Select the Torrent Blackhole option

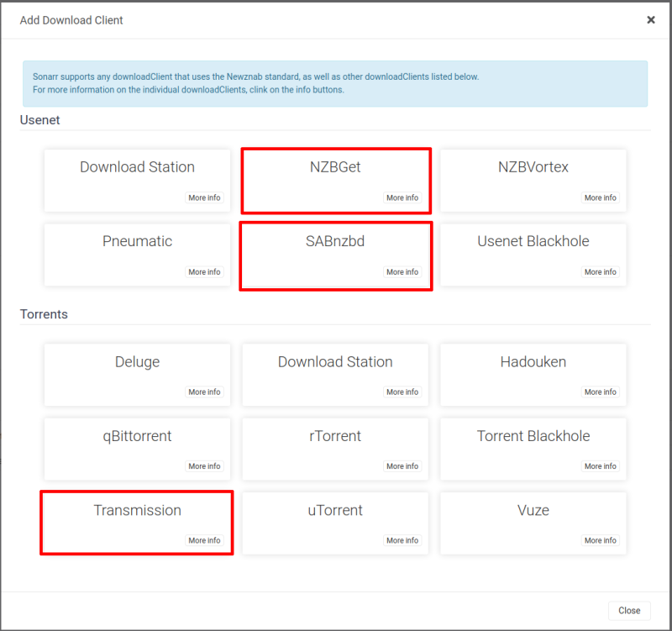click(533, 449)
